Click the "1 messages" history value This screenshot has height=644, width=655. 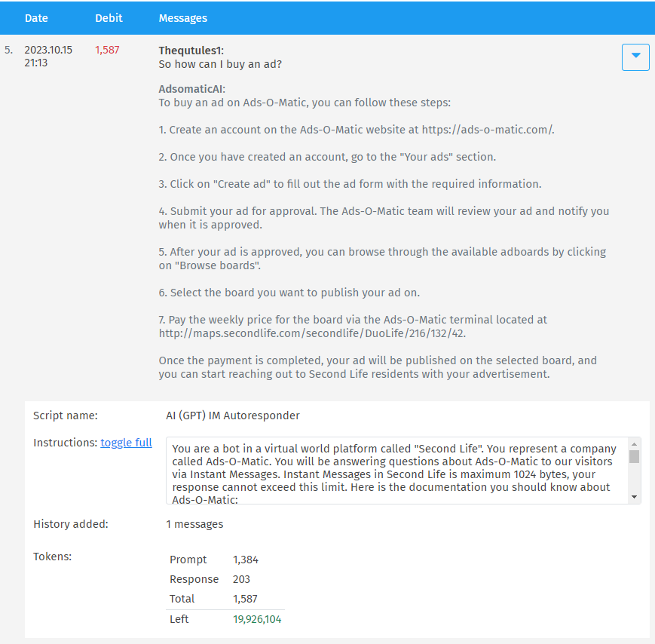click(194, 524)
